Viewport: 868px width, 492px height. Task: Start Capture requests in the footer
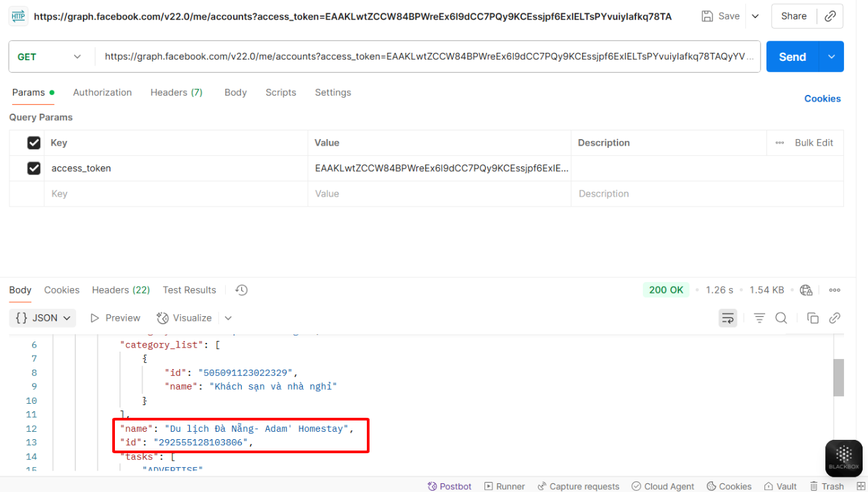tap(579, 486)
